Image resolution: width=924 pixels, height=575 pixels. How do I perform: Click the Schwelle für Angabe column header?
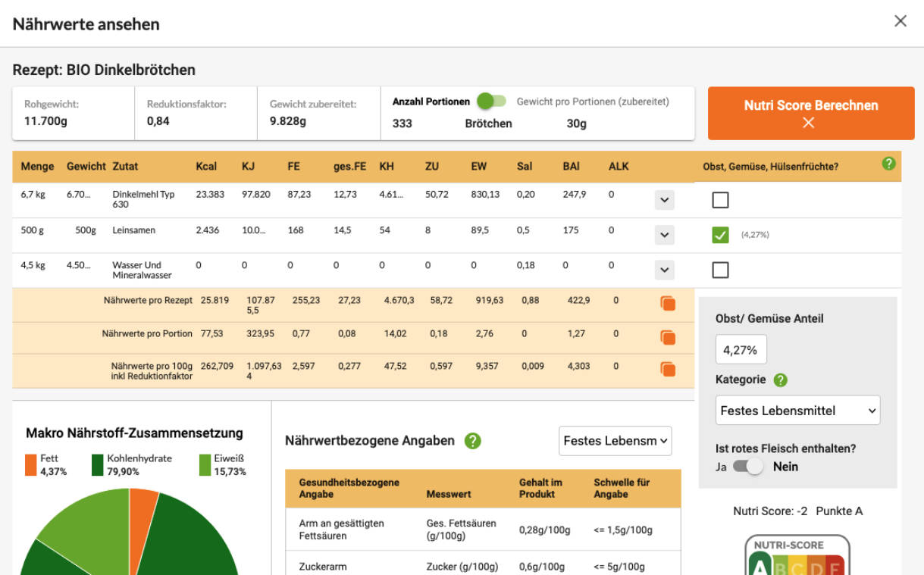pos(622,488)
